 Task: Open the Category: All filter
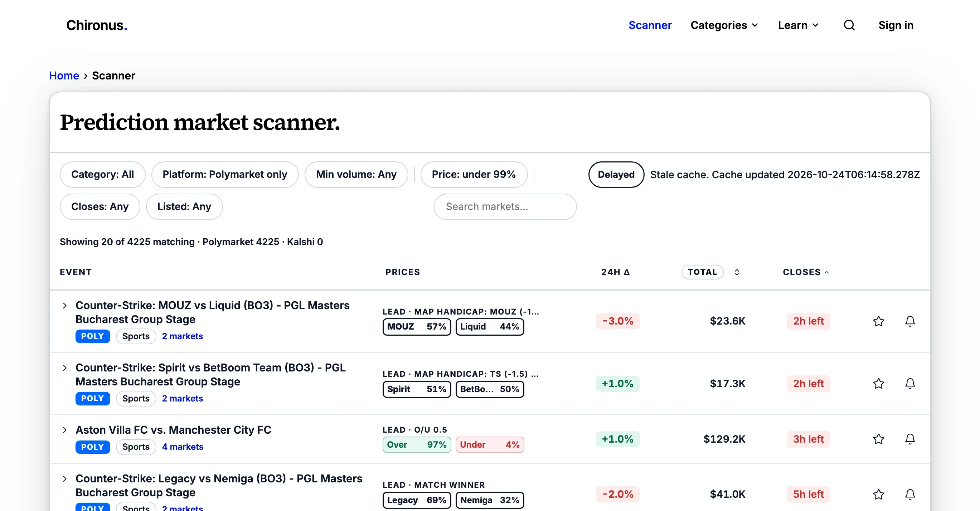coord(102,175)
